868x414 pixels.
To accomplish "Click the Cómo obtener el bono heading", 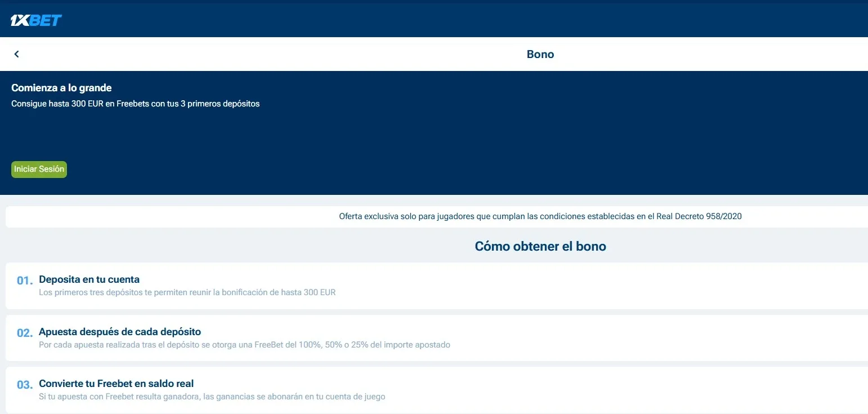I will tap(540, 246).
